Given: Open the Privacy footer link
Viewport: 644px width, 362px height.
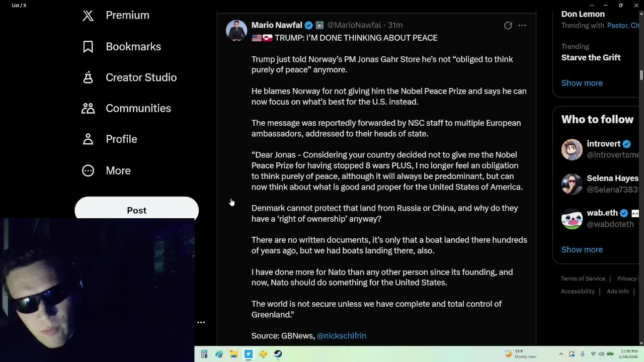Looking at the screenshot, I should [x=627, y=279].
